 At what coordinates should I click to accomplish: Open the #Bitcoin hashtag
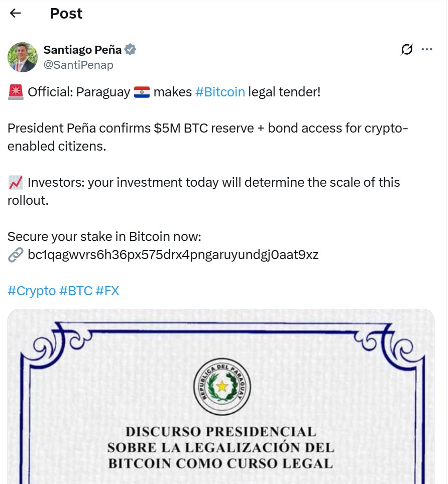pyautogui.click(x=221, y=91)
